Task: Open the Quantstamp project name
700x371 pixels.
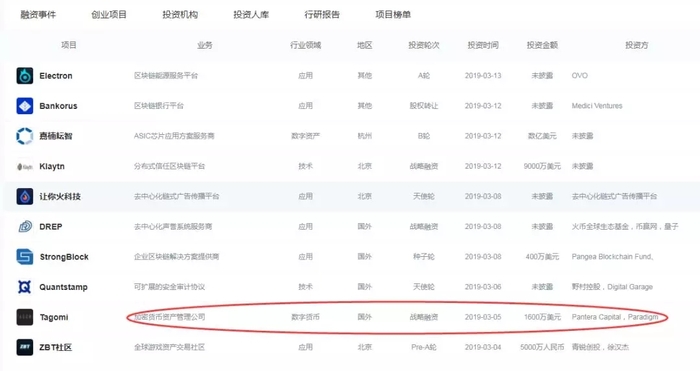Action: pyautogui.click(x=63, y=287)
